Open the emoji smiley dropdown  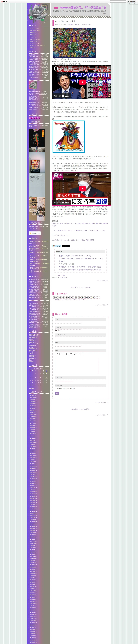pyautogui.click(x=81, y=354)
